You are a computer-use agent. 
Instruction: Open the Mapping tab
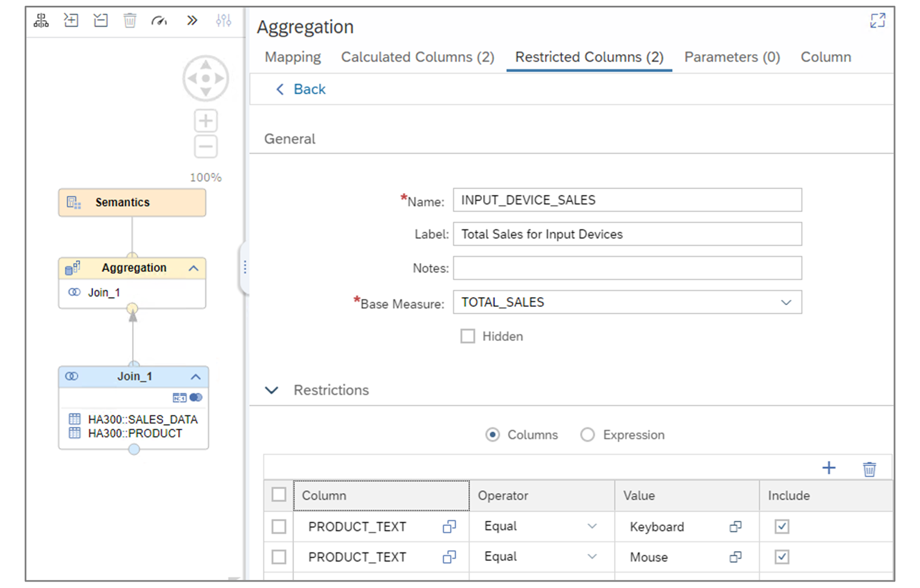(x=293, y=57)
